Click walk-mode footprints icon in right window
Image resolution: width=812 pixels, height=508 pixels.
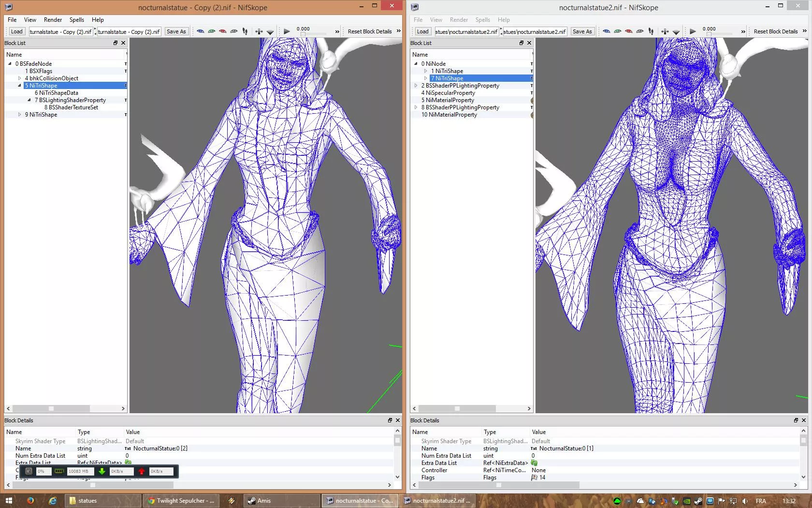[x=651, y=31]
